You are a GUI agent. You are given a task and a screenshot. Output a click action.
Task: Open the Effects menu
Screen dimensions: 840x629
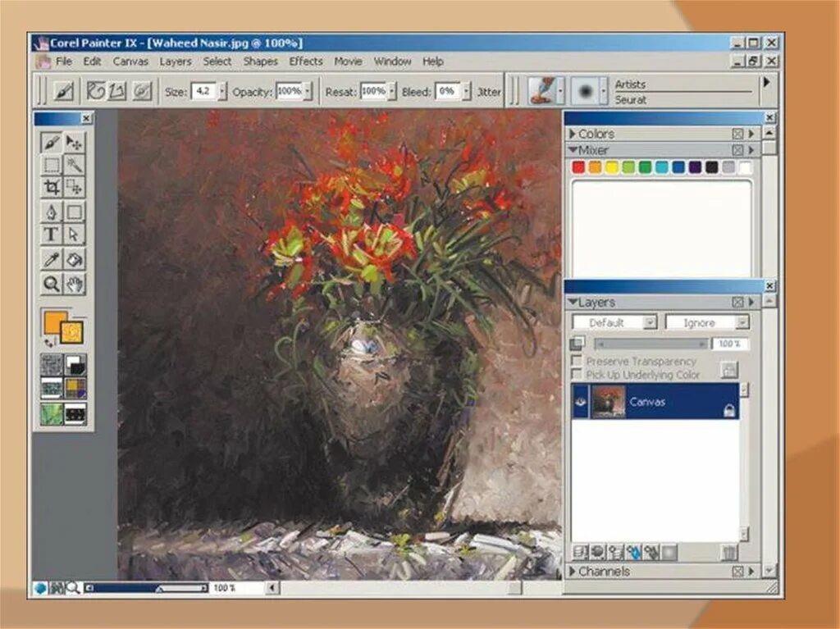pos(306,61)
